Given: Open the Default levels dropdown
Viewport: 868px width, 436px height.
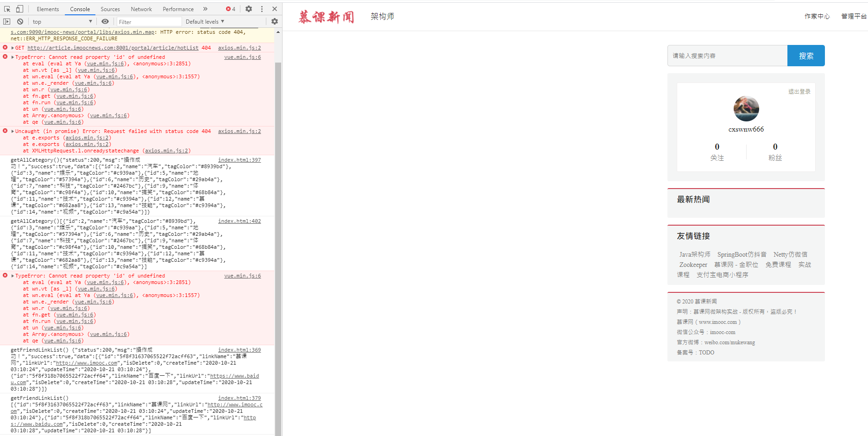Looking at the screenshot, I should [205, 21].
